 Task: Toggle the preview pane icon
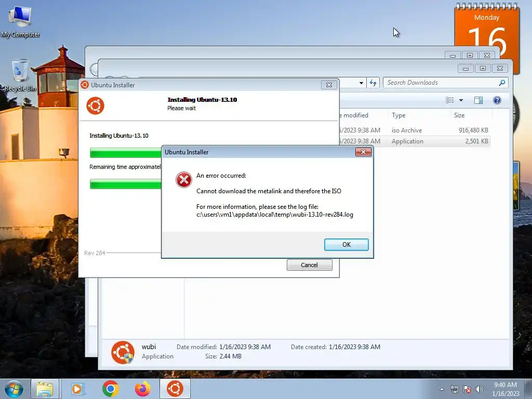[x=478, y=100]
